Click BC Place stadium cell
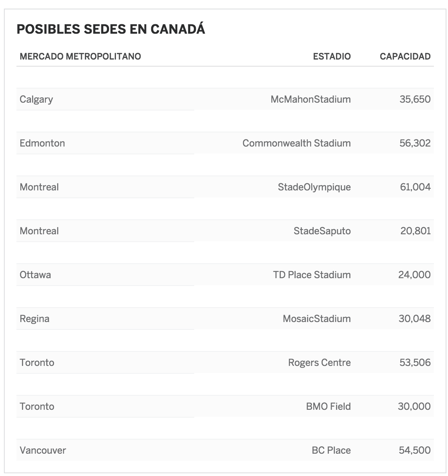Image resolution: width=448 pixels, height=476 pixels. pos(331,450)
